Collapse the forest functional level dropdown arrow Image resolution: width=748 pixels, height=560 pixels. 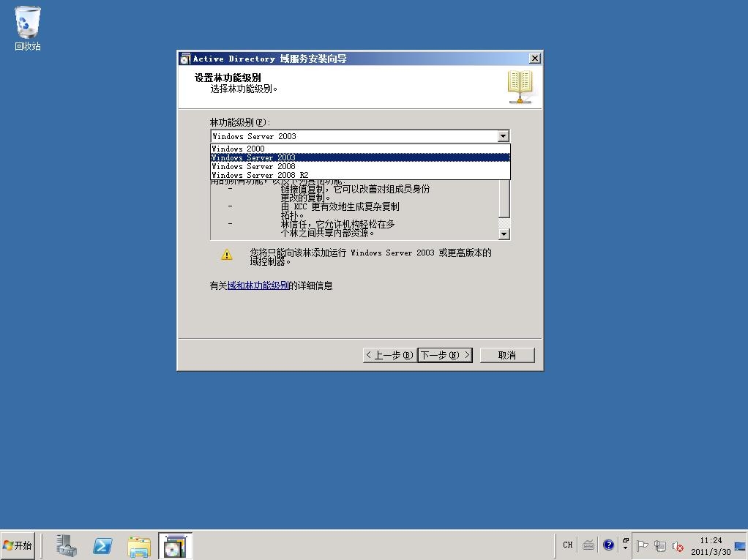(504, 136)
